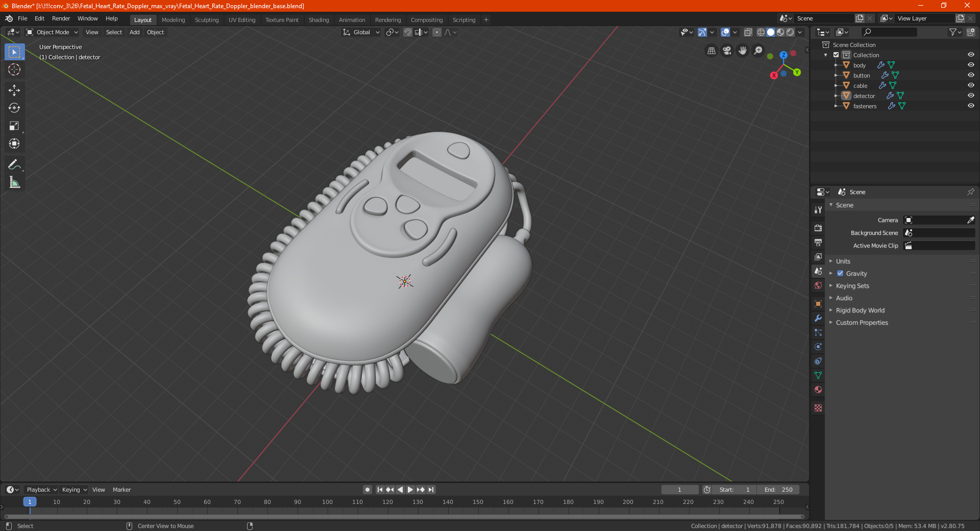The height and width of the screenshot is (531, 980).
Task: Switch to the Modeling workspace tab
Action: pyautogui.click(x=173, y=20)
